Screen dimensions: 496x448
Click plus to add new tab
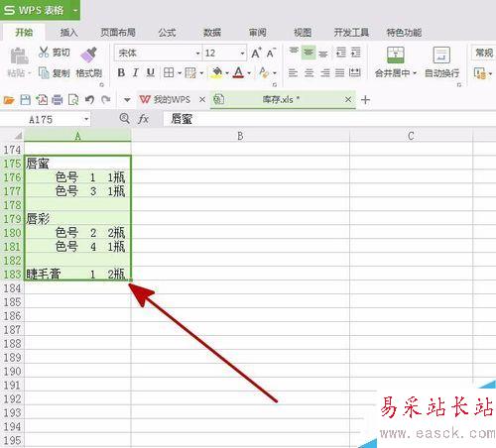click(366, 100)
